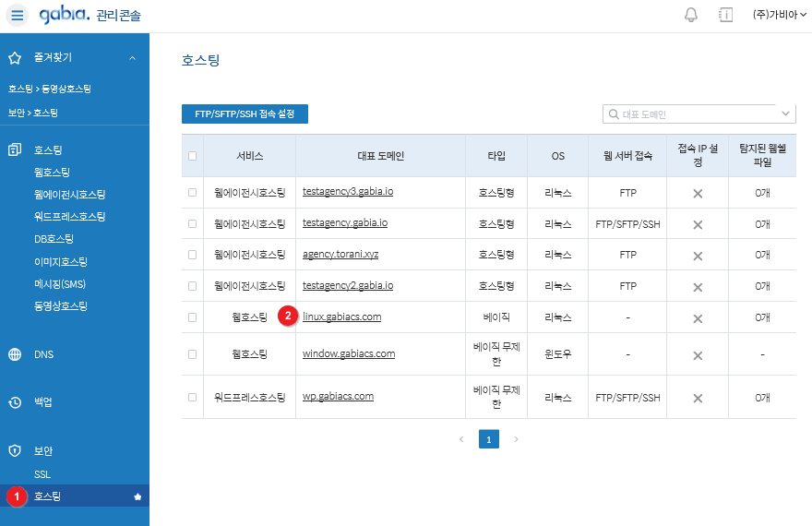Click the search magnifier icon
The image size is (812, 526).
click(614, 114)
